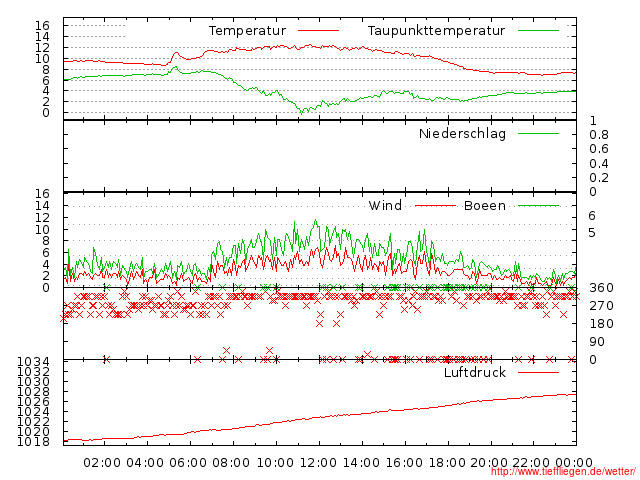Click the 02:00 time axis label
Image resolution: width=640 pixels, height=480 pixels.
102,463
